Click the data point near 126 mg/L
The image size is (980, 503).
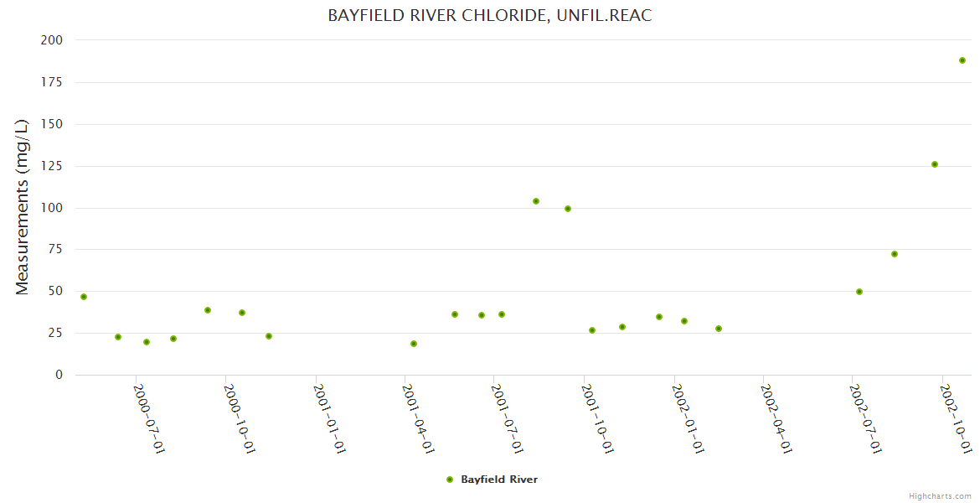click(x=935, y=164)
